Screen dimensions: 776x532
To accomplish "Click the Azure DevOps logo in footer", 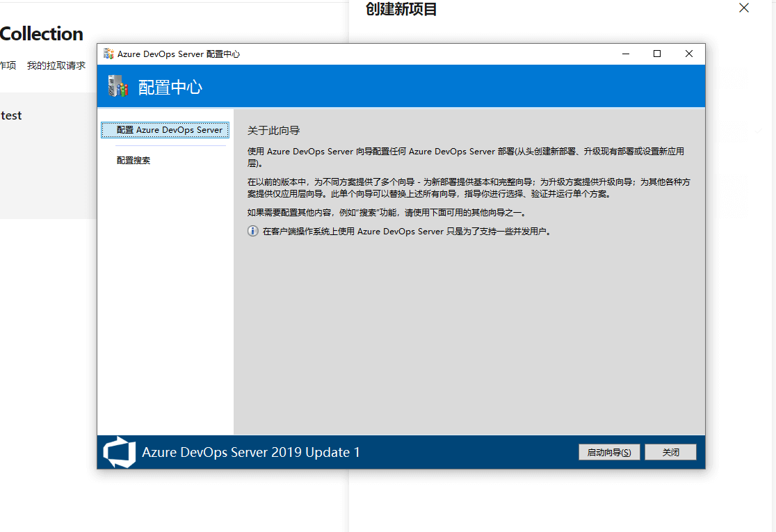I will coord(120,452).
